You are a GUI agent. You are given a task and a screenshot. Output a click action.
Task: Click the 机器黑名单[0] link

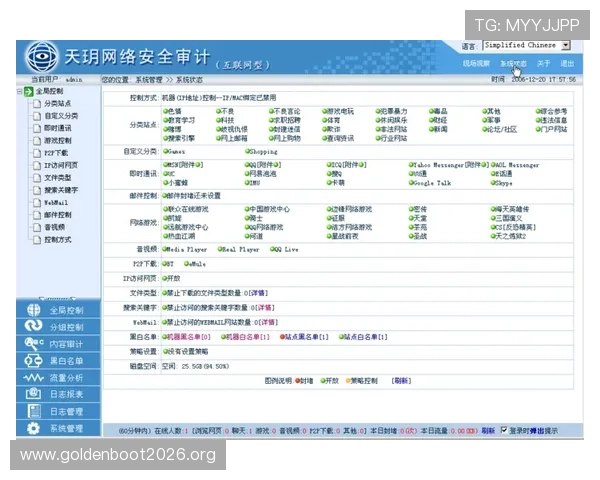(x=189, y=337)
